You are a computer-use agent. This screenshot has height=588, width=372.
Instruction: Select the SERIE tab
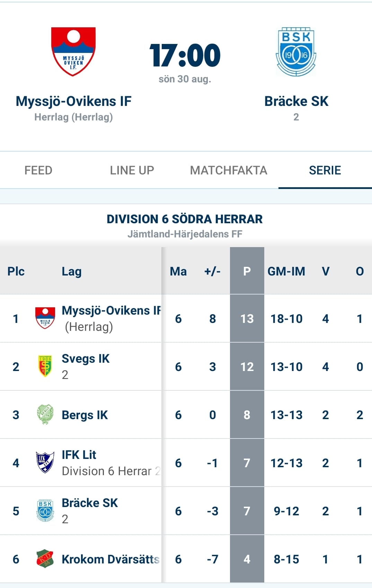[325, 170]
